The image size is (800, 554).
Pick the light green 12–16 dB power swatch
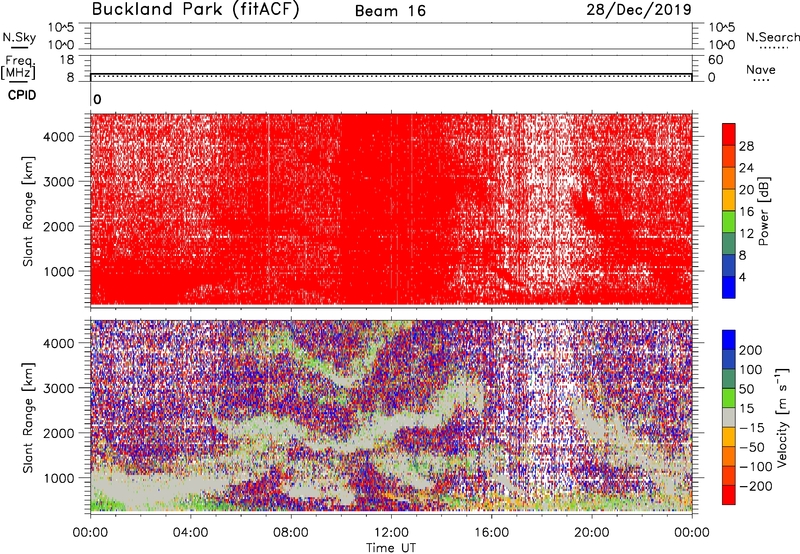729,222
